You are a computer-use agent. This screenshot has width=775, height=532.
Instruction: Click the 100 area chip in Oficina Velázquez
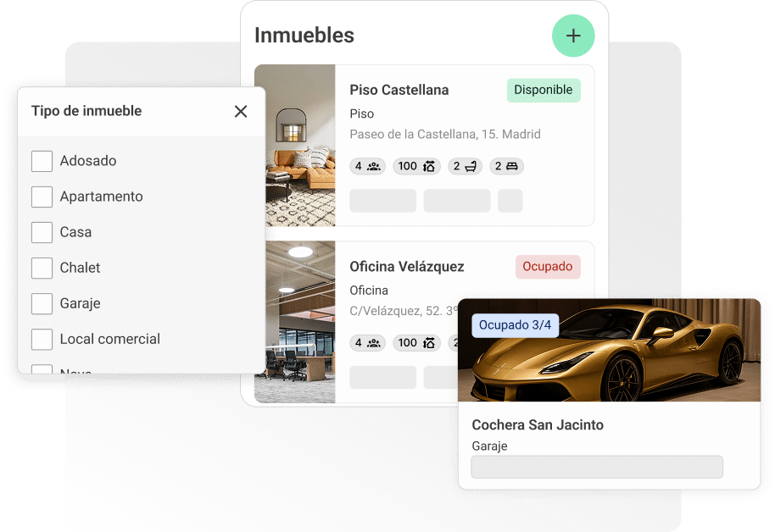416,343
